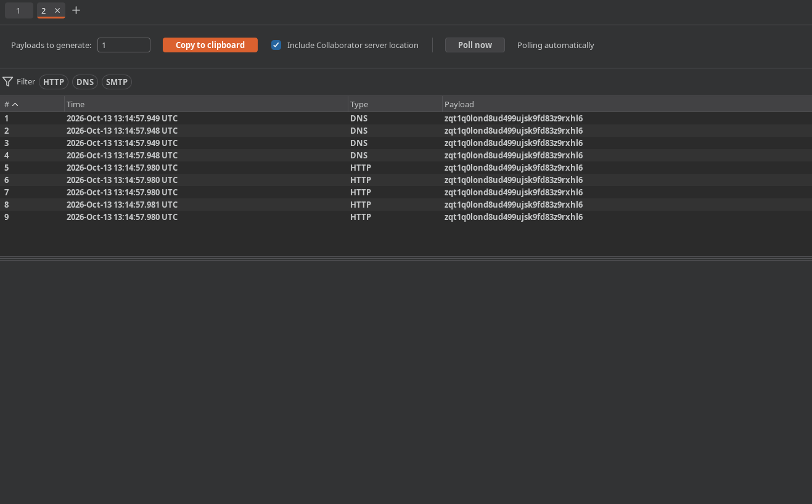812x504 pixels.
Task: Click the sort arrow in # column header
Action: point(15,105)
